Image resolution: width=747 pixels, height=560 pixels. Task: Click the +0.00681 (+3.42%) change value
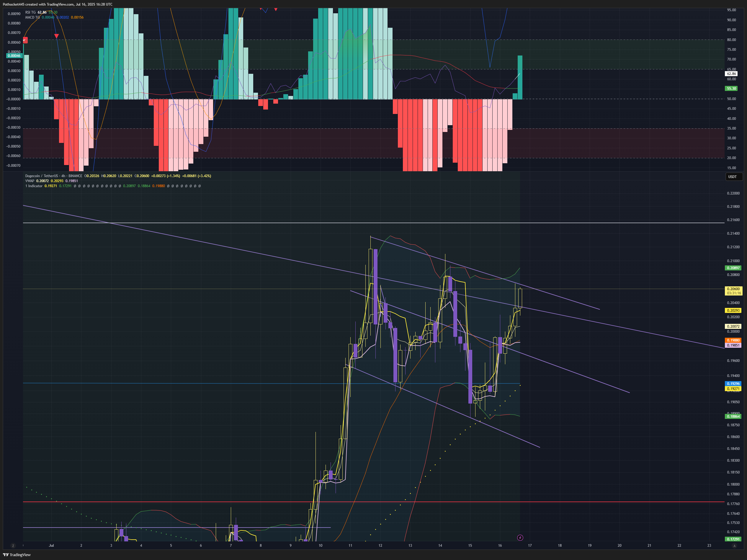coord(197,176)
